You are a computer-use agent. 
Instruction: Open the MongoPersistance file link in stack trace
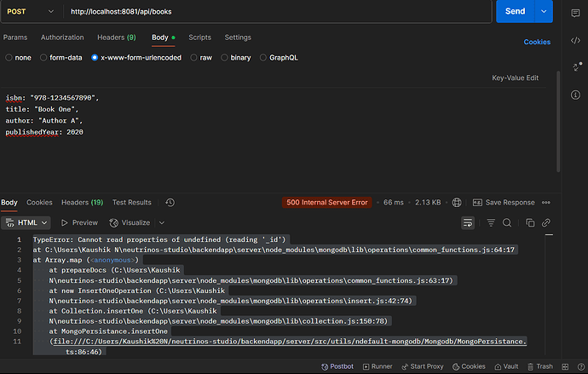tap(290, 342)
